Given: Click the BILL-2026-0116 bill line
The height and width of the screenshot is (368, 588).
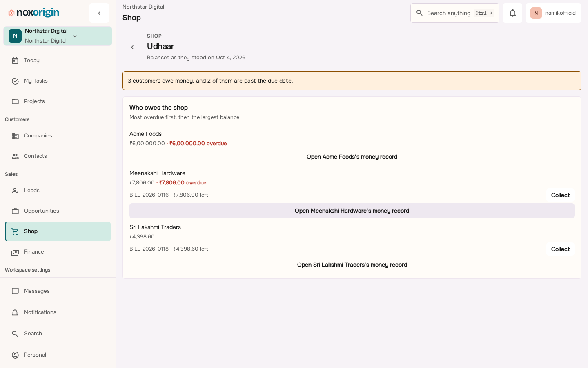Looking at the screenshot, I should (169, 195).
